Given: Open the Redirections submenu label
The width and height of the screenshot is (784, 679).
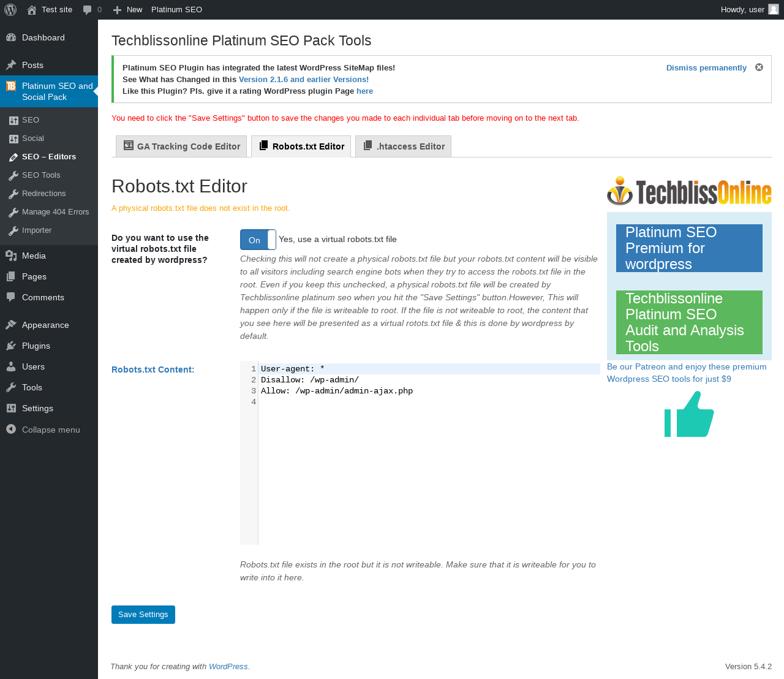Looking at the screenshot, I should coord(44,194).
